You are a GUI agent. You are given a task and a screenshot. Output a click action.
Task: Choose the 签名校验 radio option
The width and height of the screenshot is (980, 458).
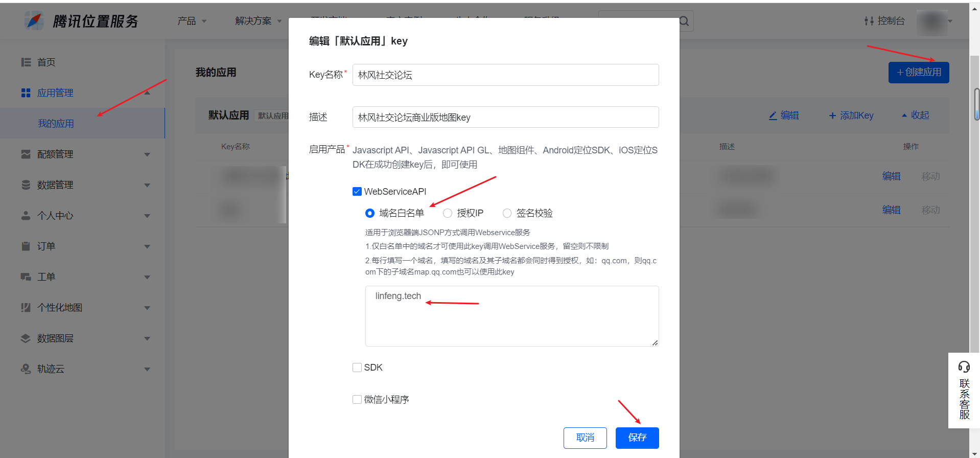pyautogui.click(x=507, y=213)
